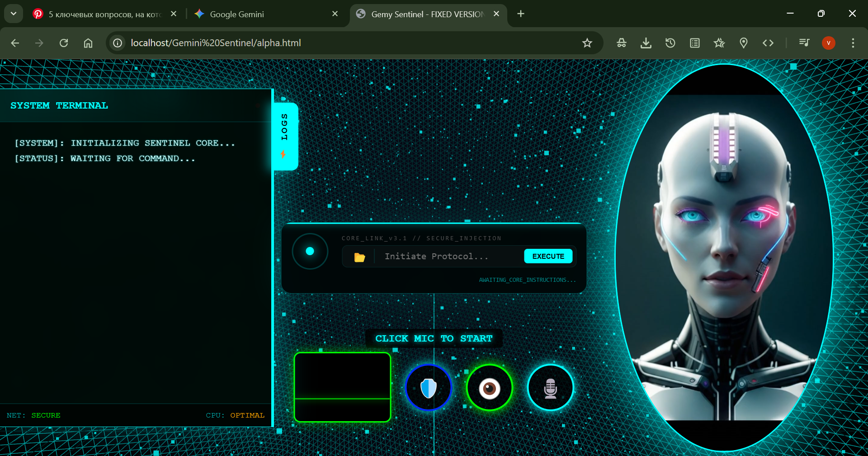This screenshot has width=868, height=456.
Task: Click the blue shield icon button
Action: [429, 388]
